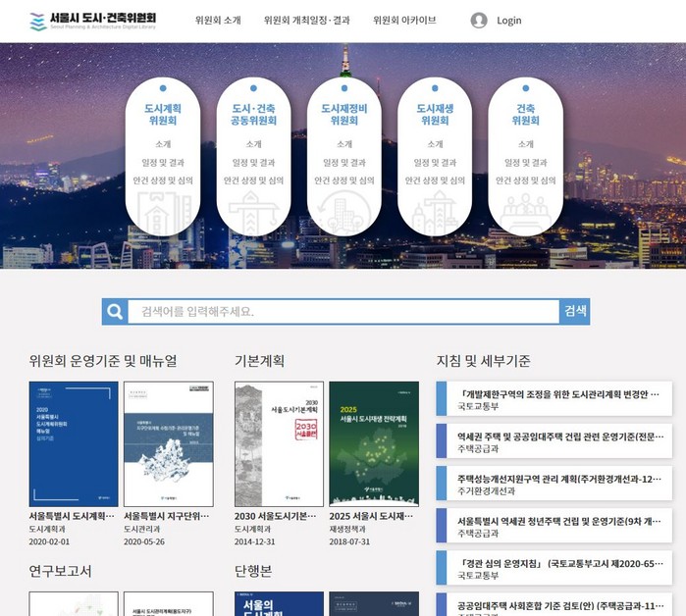Viewport: 686px width, 616px height.
Task: Click skyline icon in 도시재생 위원회 card
Action: tap(434, 210)
